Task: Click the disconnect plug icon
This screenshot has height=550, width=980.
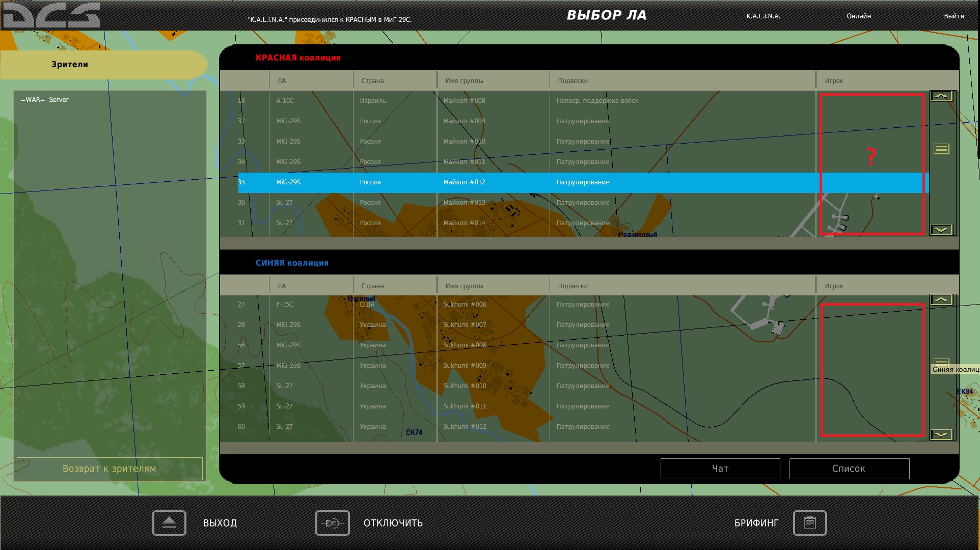Action: coord(332,523)
